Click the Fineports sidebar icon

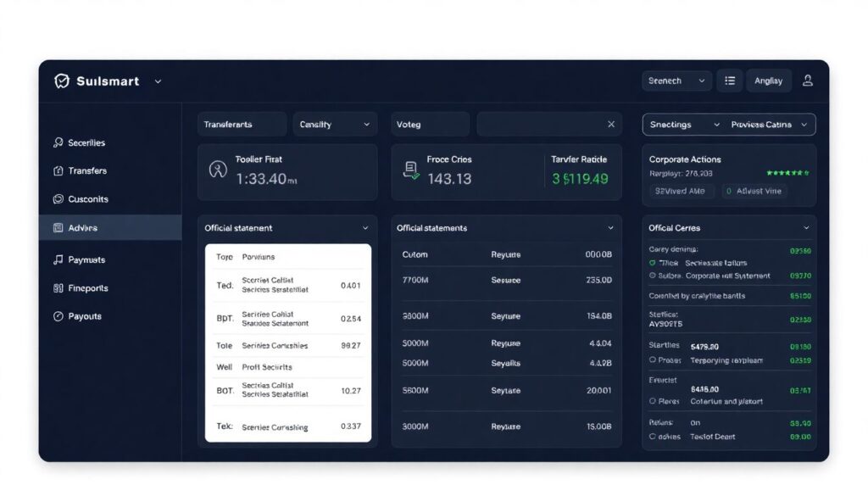(58, 288)
